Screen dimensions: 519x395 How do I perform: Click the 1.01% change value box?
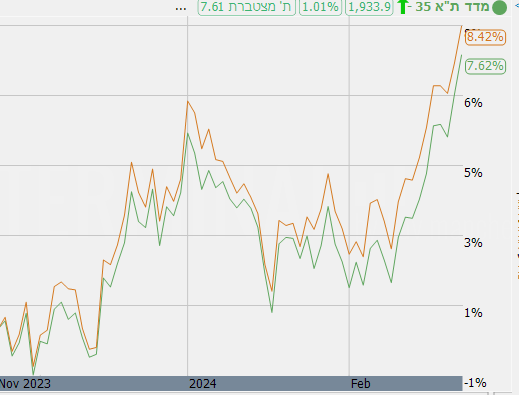[320, 7]
